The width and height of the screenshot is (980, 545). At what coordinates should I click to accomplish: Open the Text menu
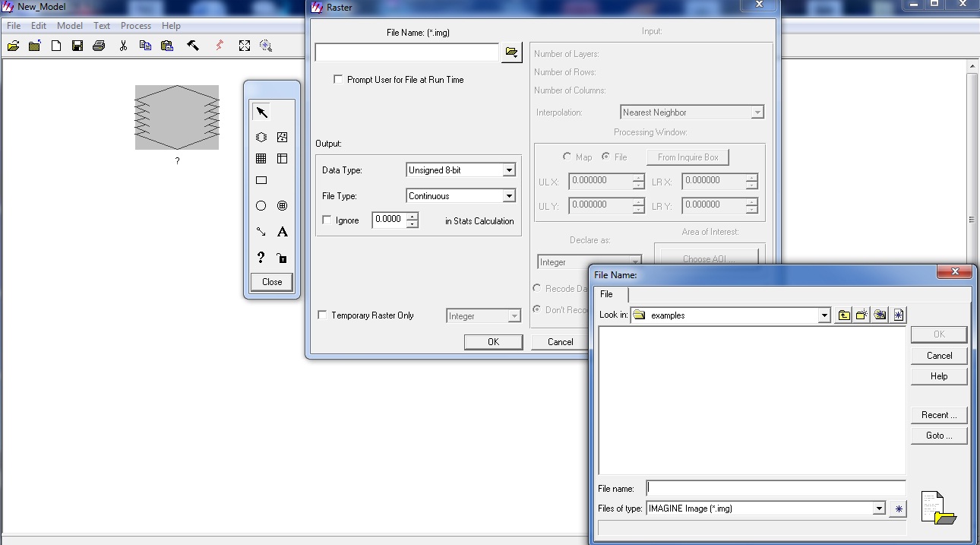tap(102, 26)
